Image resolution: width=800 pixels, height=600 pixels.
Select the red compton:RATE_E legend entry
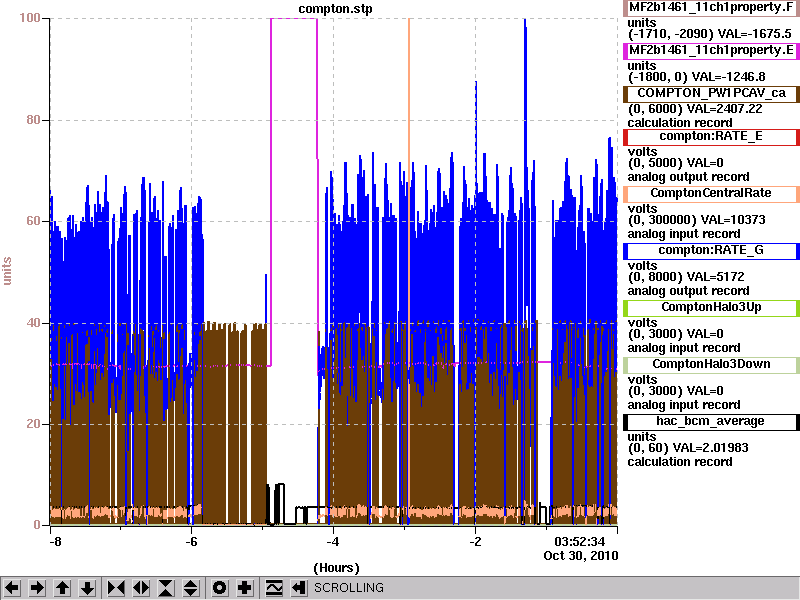711,137
